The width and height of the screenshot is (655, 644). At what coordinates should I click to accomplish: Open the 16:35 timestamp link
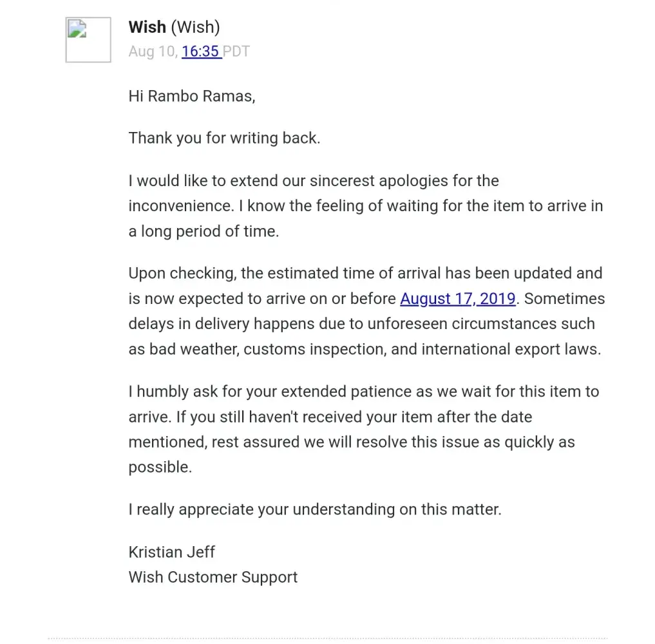[x=201, y=52]
